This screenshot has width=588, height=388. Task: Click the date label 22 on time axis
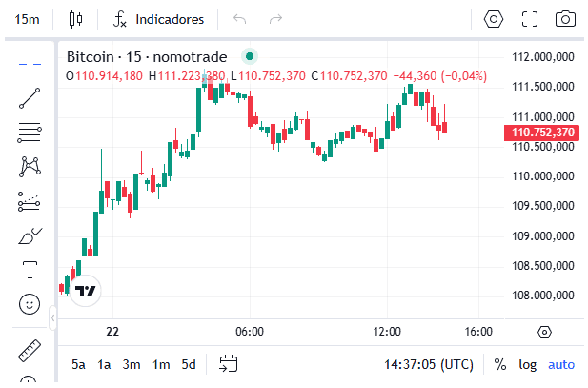112,332
